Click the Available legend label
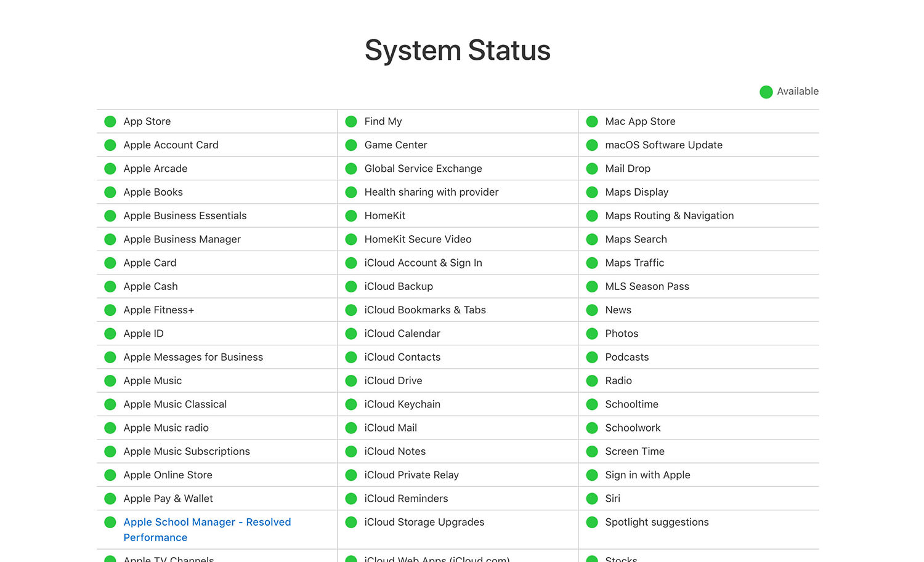This screenshot has height=562, width=924. [798, 91]
